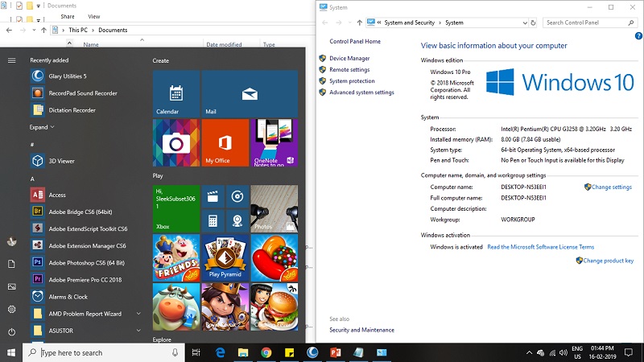Open the Mail tile
644x362 pixels.
click(250, 93)
